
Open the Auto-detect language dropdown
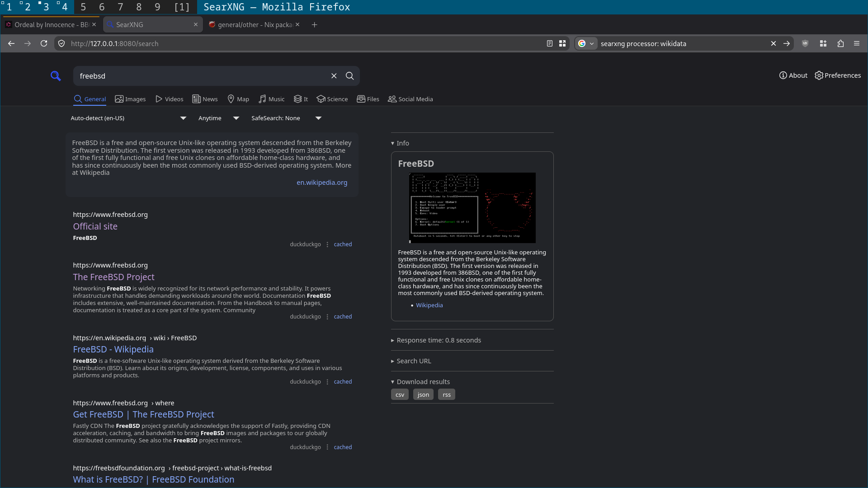[x=128, y=118]
